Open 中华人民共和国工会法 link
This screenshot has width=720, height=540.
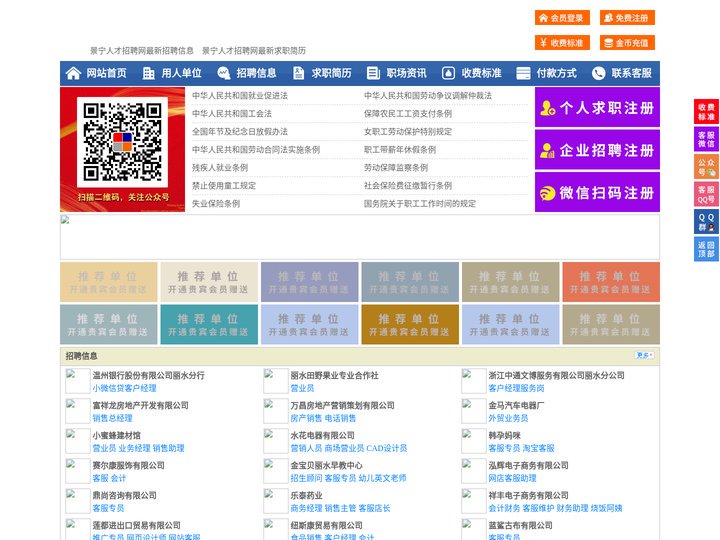232,113
